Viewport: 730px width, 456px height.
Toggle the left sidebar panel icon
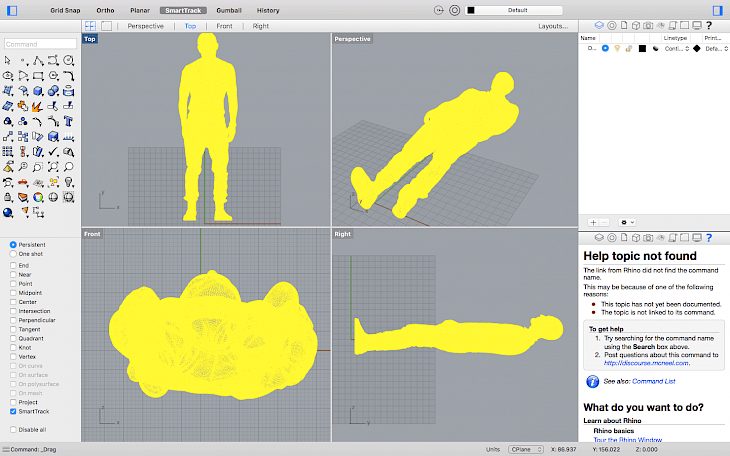12,10
